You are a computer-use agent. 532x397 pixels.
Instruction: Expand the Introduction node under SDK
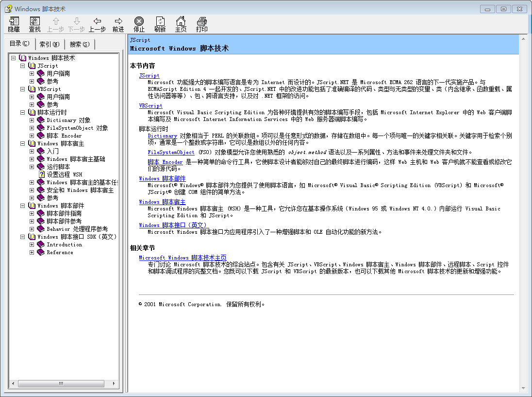(32, 244)
